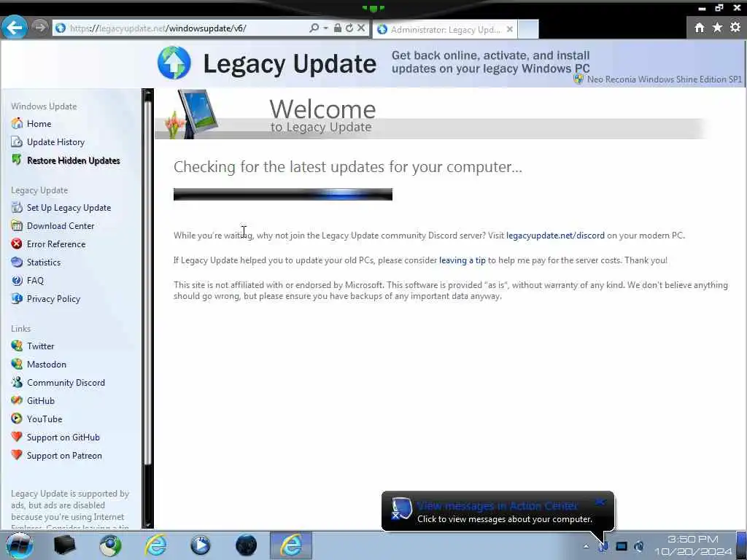Open the Tools gear icon
747x560 pixels.
coord(735,28)
